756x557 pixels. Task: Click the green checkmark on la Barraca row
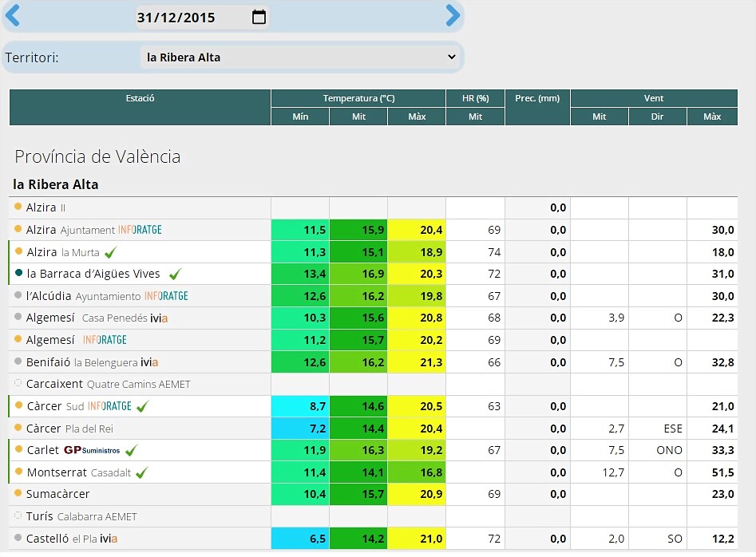pos(175,274)
